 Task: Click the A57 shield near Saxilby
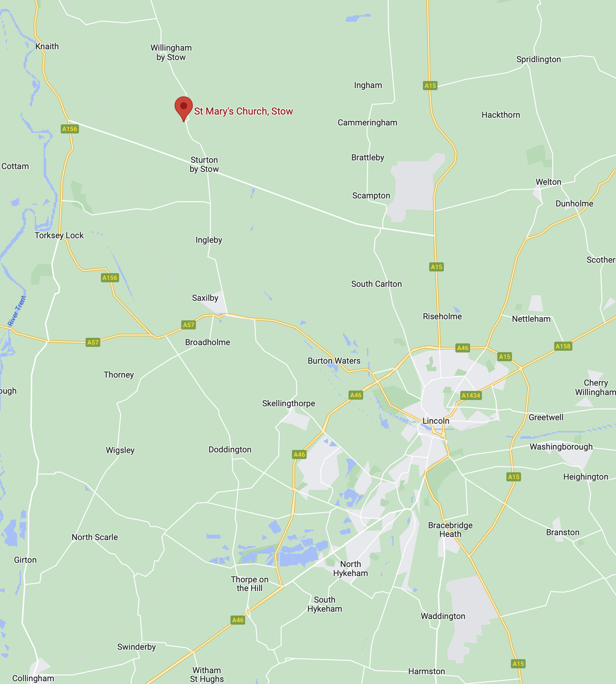click(189, 325)
